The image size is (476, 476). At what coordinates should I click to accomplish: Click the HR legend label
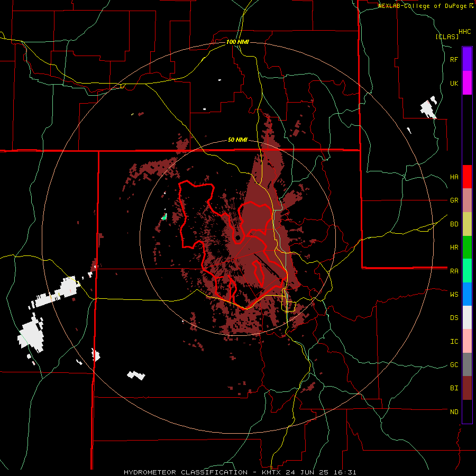pyautogui.click(x=454, y=248)
